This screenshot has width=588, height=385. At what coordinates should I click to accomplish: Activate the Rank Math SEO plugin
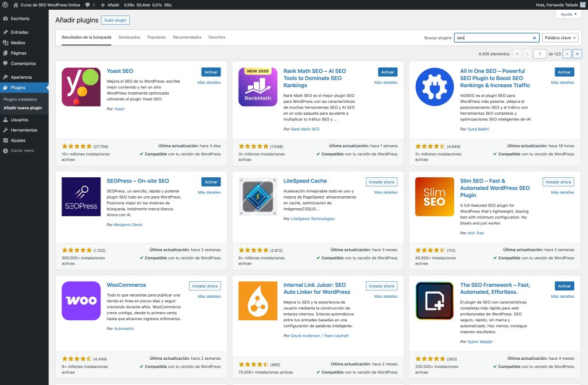point(388,72)
